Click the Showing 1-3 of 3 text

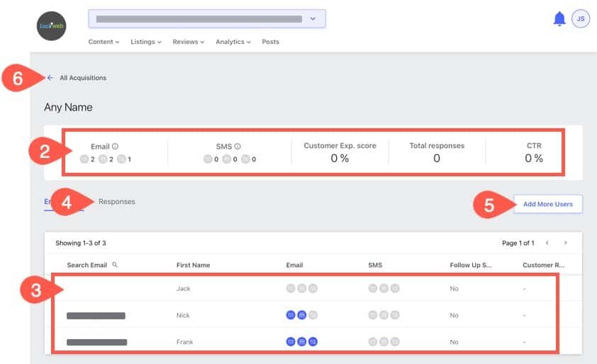[81, 243]
